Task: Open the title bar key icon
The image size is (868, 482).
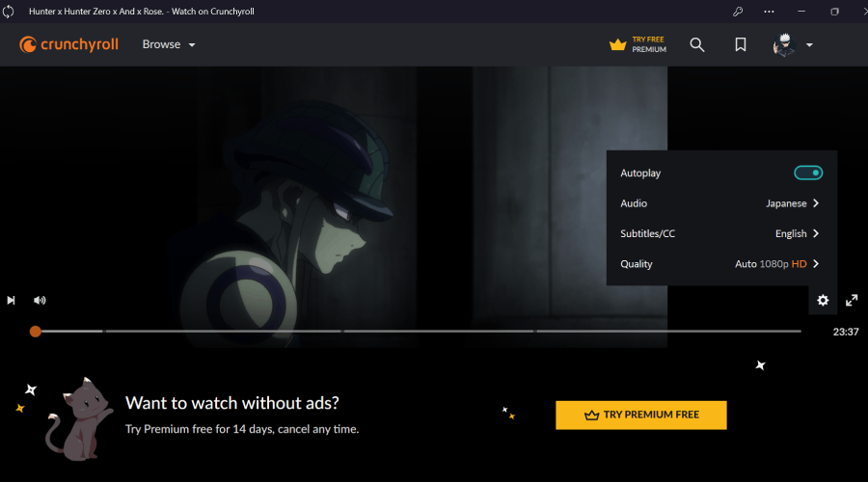Action: tap(738, 11)
